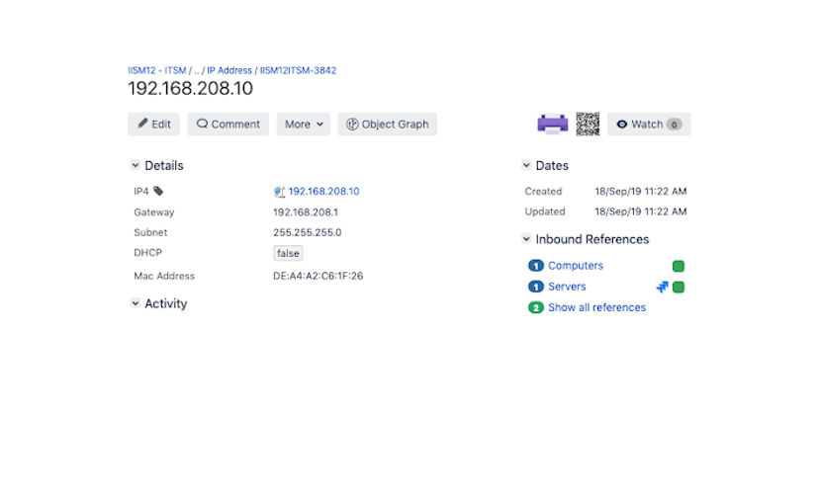The image size is (819, 504).
Task: Click the object icon before 192.168.208.10 link
Action: 280,192
